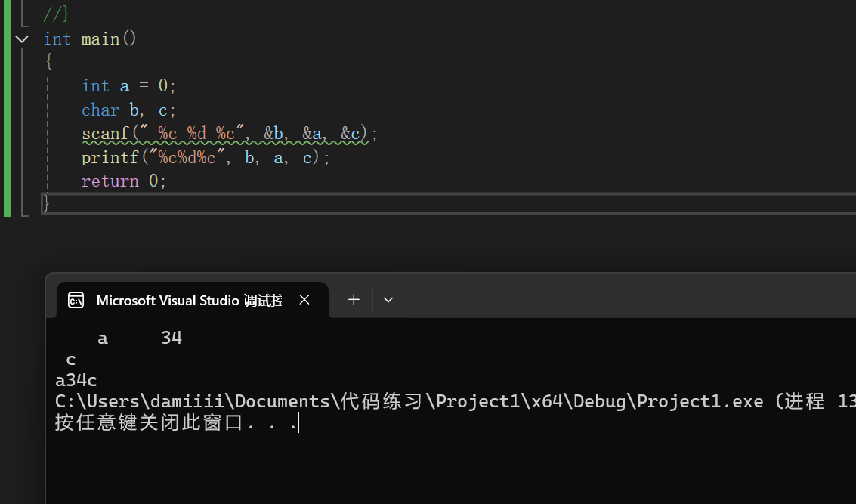
Task: Click the 'int main()' function header
Action: click(x=90, y=39)
